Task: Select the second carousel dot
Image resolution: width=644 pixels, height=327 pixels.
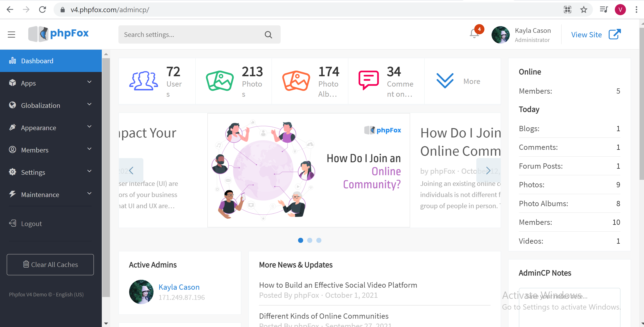Action: [x=309, y=240]
